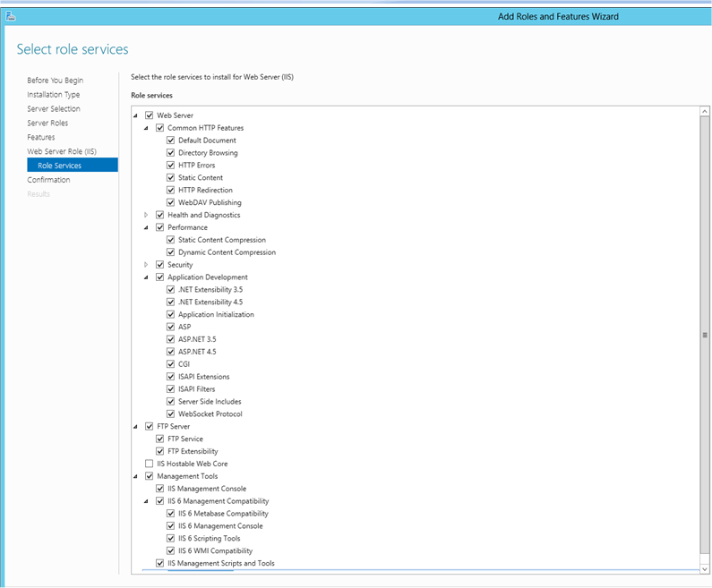Toggle Static Content checkbox
The image size is (712, 588).
click(x=171, y=177)
